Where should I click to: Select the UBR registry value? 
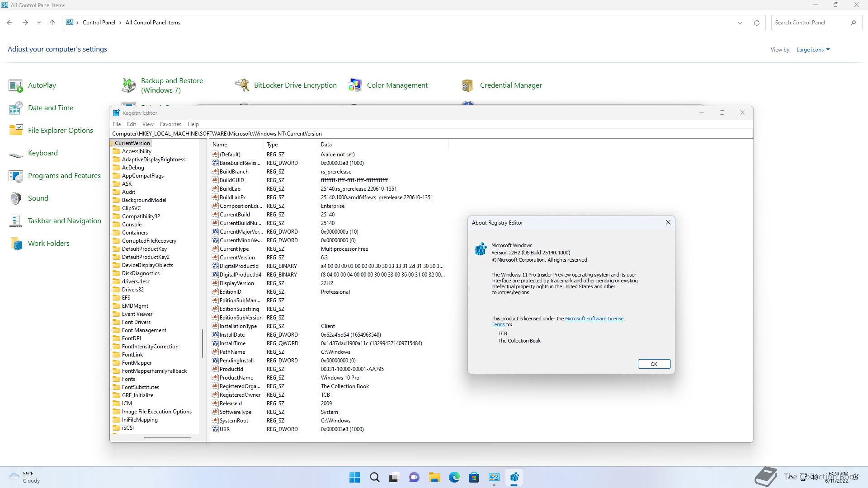(x=224, y=429)
